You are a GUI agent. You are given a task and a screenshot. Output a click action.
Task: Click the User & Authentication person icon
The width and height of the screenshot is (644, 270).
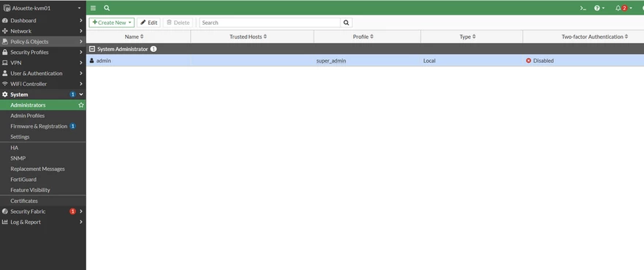pyautogui.click(x=5, y=74)
